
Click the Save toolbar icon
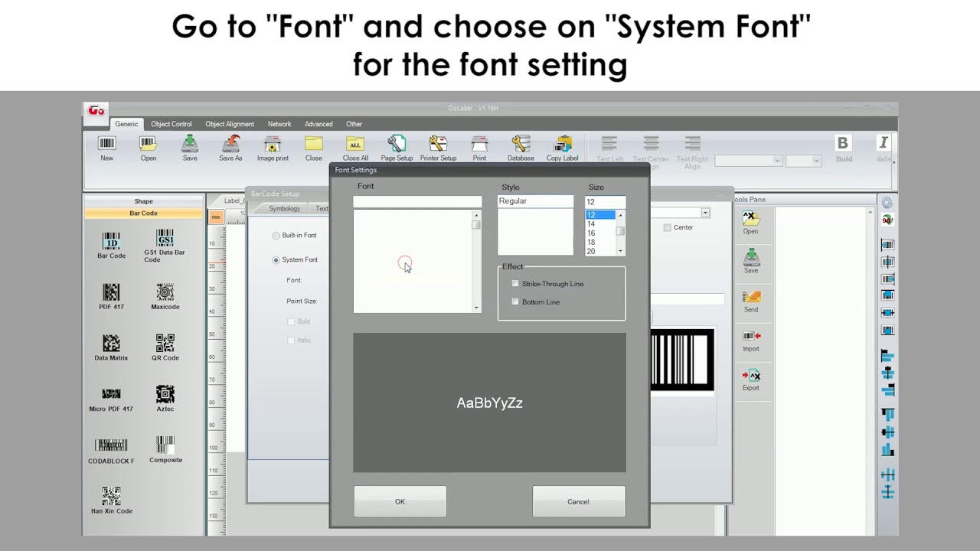(x=190, y=143)
